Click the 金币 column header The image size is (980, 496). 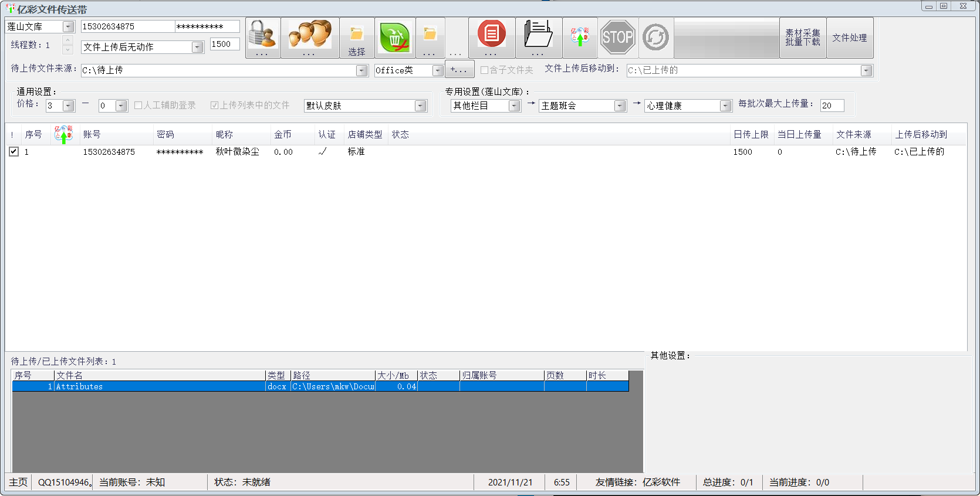(x=293, y=134)
